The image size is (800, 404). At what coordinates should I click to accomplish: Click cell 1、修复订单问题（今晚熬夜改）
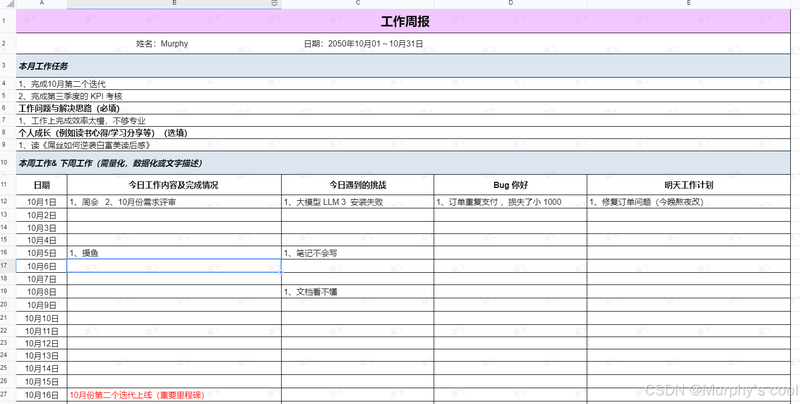point(688,202)
